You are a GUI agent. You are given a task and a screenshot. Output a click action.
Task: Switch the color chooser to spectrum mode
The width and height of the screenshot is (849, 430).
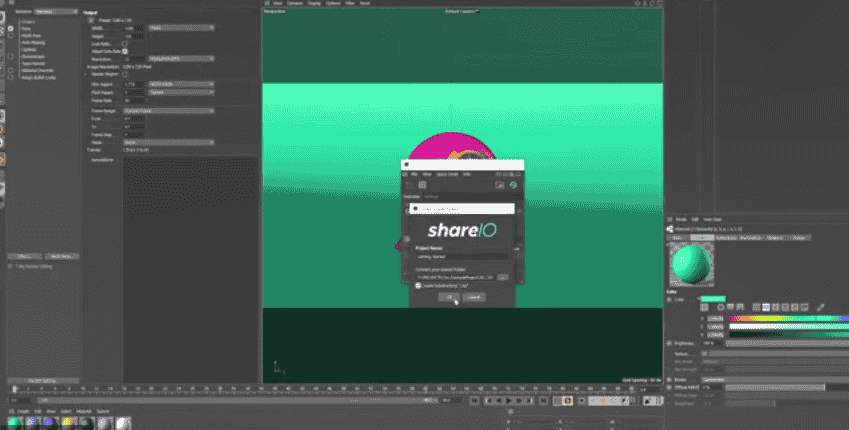coord(730,307)
